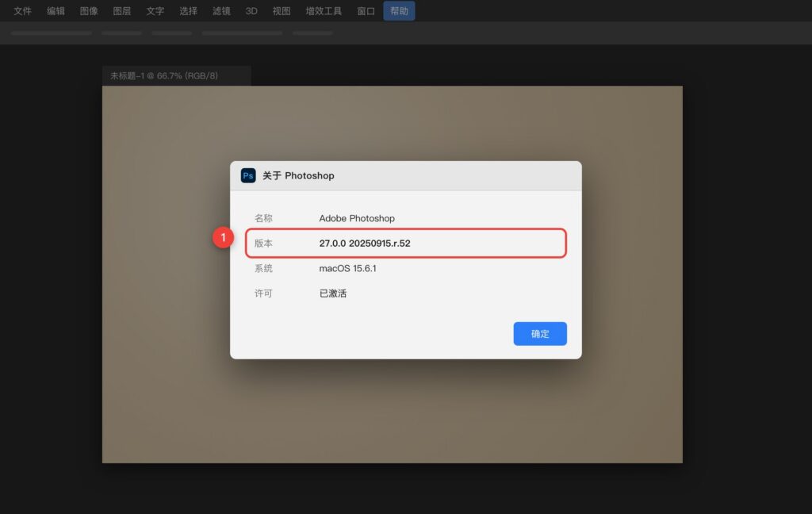Open the 图层 menu
This screenshot has width=812, height=514.
(x=121, y=11)
